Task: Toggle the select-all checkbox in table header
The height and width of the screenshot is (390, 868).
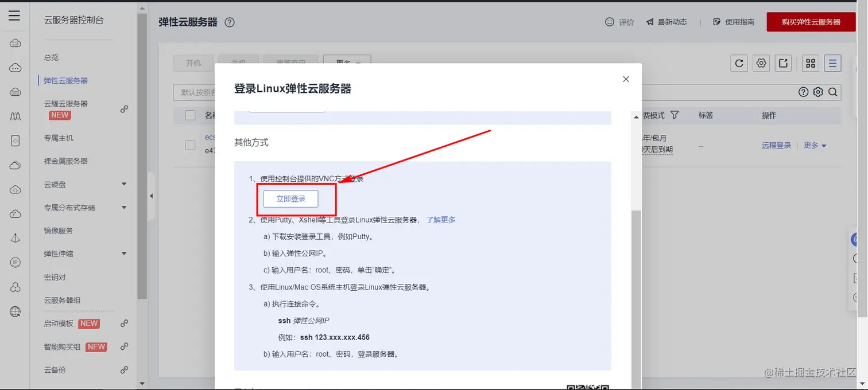Action: click(x=191, y=115)
